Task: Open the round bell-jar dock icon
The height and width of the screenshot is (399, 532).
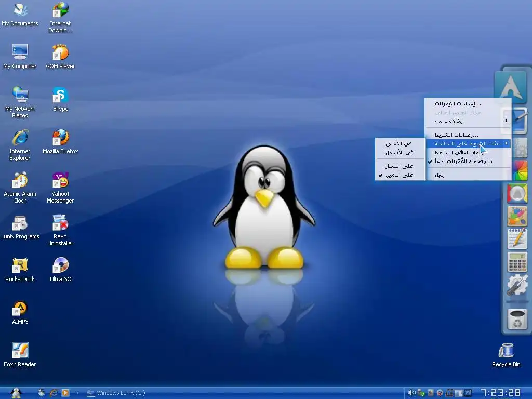Action: coord(517,193)
